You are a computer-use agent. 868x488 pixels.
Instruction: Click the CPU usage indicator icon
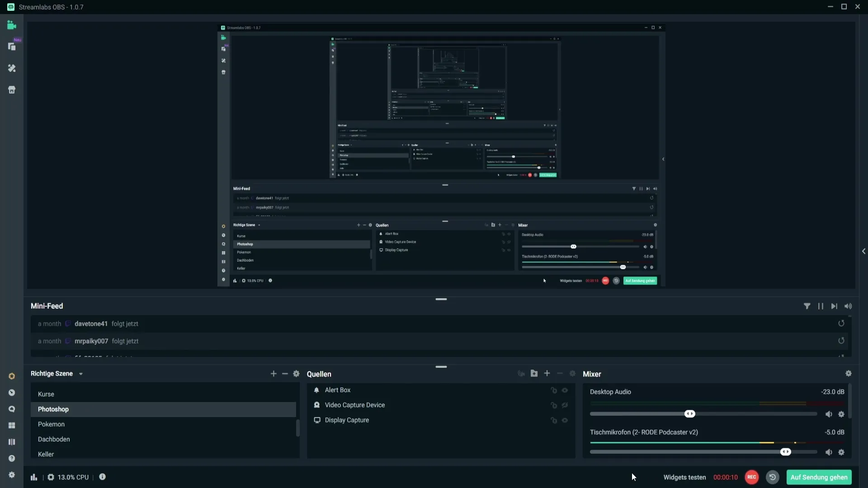51,477
